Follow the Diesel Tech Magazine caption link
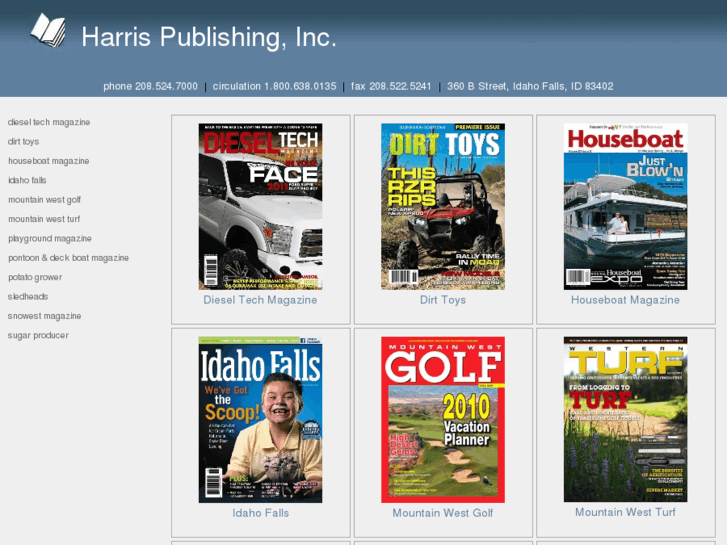Screen dimensions: 727x545 pyautogui.click(x=260, y=300)
